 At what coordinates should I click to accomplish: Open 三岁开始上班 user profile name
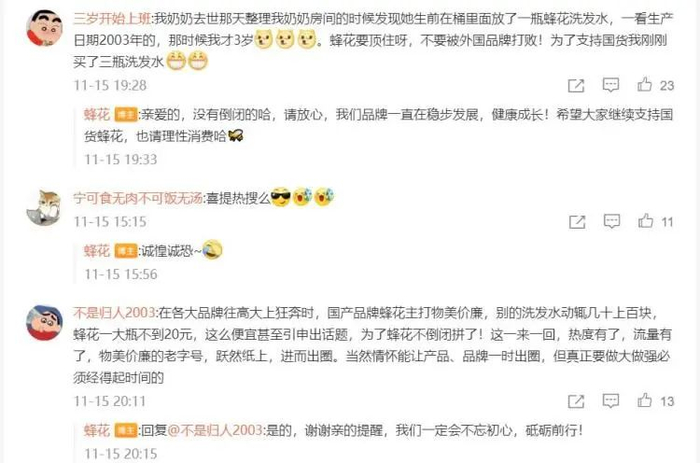112,19
